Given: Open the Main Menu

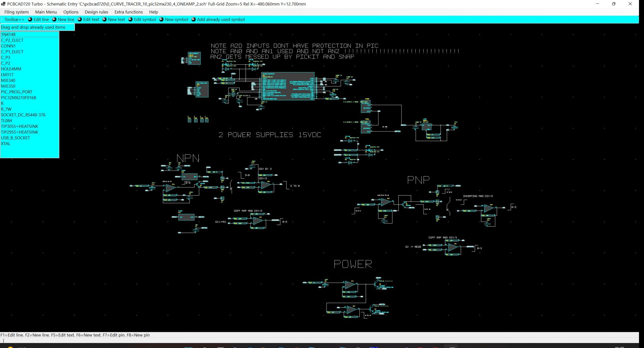Looking at the screenshot, I should pyautogui.click(x=46, y=12).
